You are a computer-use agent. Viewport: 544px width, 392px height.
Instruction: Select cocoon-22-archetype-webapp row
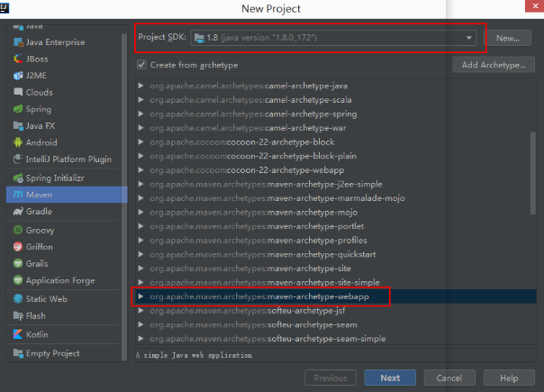(335, 170)
